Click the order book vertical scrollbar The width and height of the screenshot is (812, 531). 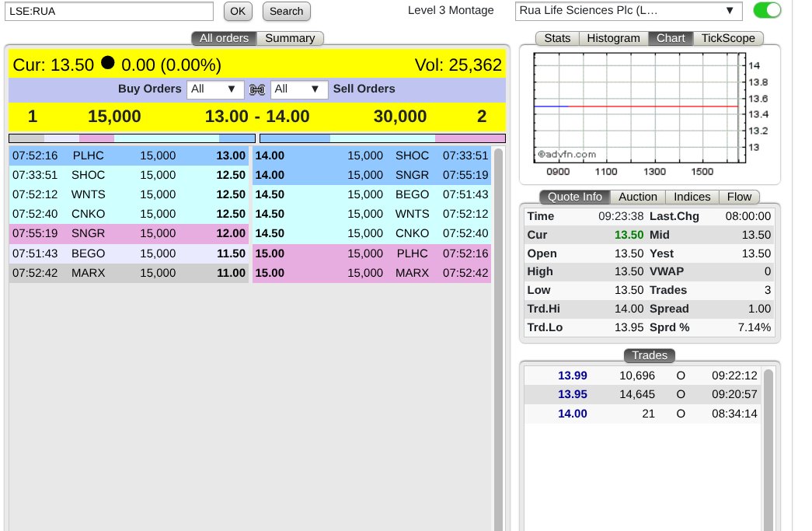(x=498, y=339)
